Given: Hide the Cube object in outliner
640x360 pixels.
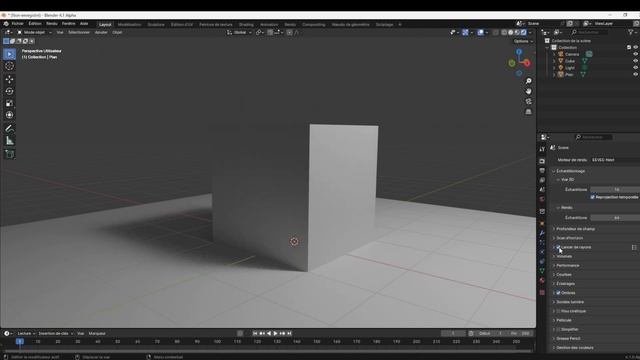Looking at the screenshot, I should pyautogui.click(x=636, y=61).
